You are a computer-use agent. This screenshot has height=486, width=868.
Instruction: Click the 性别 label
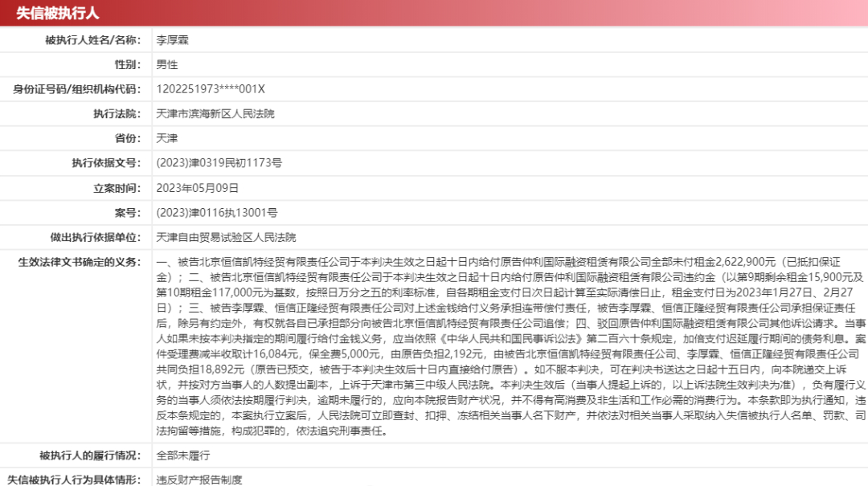pos(128,65)
